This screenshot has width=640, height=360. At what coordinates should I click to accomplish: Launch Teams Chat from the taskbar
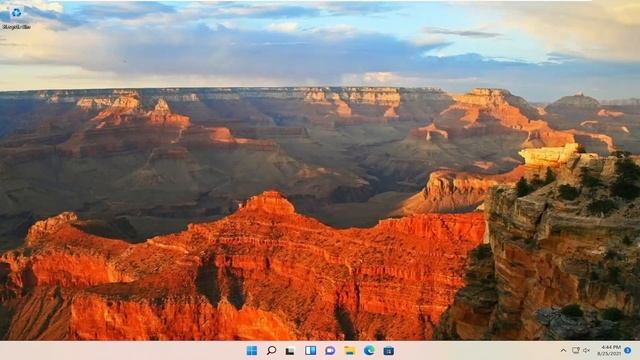[x=330, y=351]
